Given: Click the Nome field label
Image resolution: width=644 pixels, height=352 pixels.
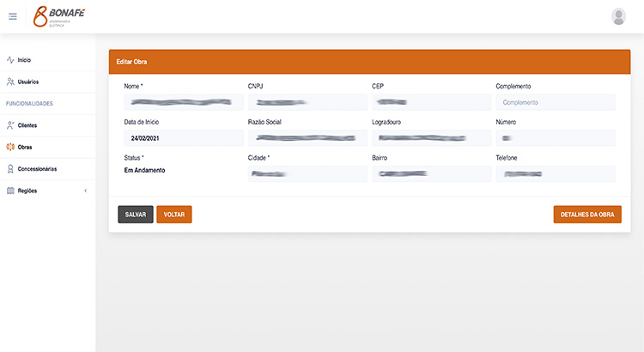Looking at the screenshot, I should 133,86.
